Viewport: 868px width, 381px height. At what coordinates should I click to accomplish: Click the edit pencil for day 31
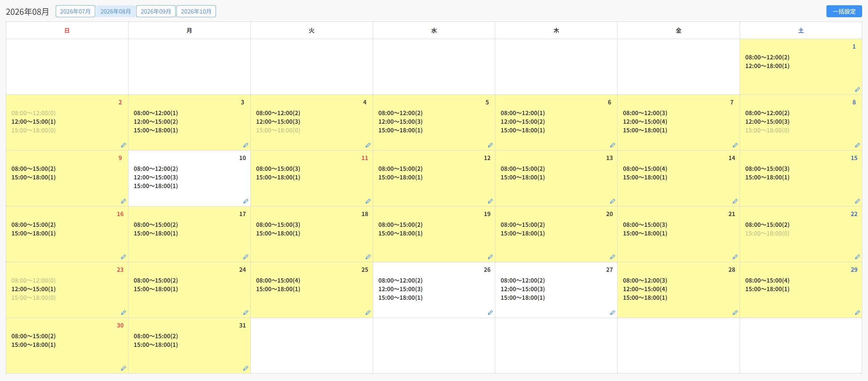click(x=245, y=369)
